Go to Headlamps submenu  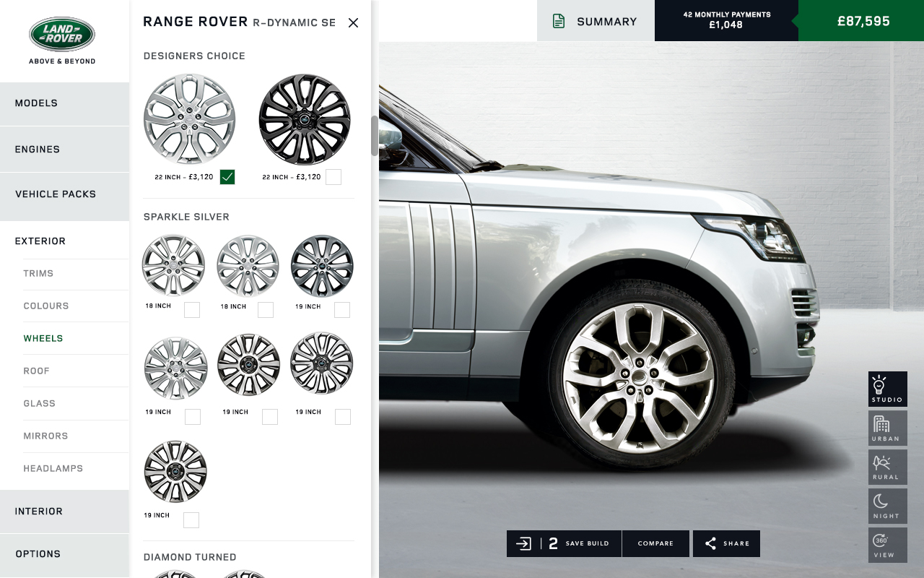[x=53, y=469]
